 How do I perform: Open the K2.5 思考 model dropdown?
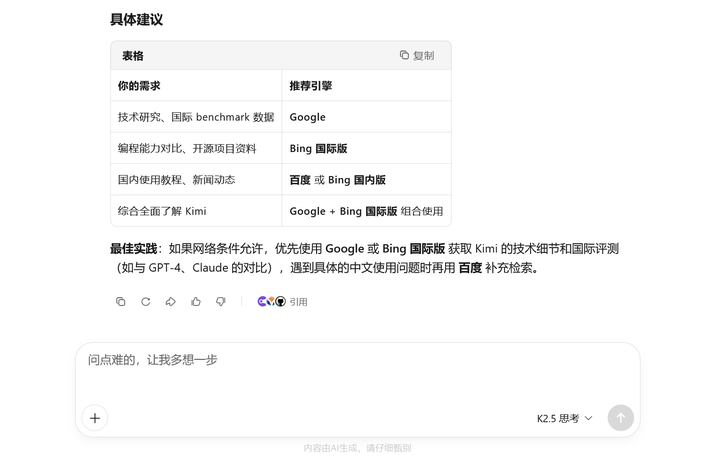click(x=565, y=418)
